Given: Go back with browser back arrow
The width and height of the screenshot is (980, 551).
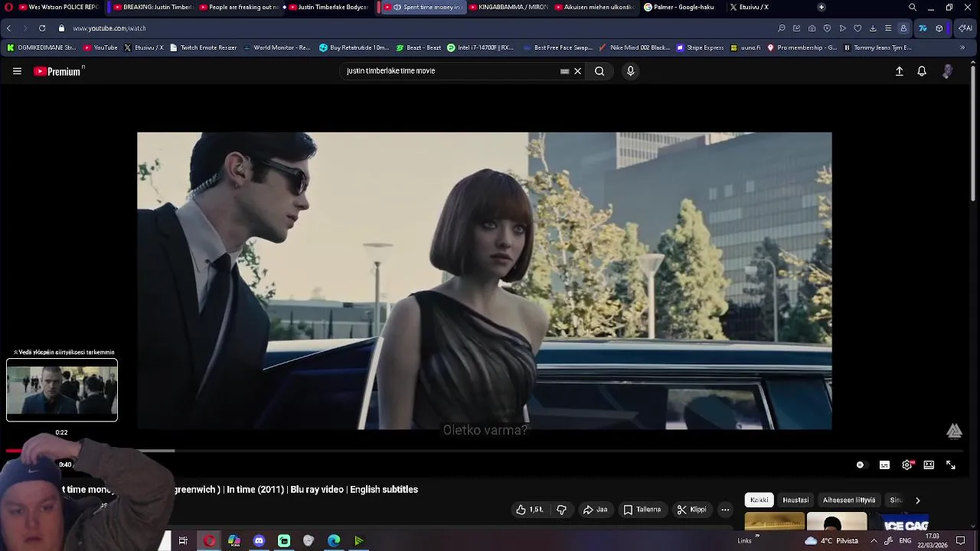Looking at the screenshot, I should (8, 28).
